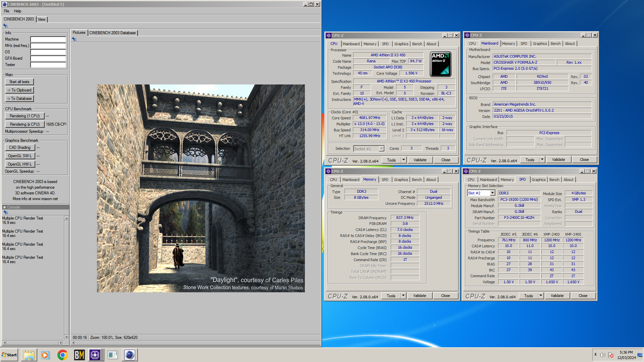Open Tools dropdown arrow in Mainboard window
This screenshot has width=644, height=362.
542,160
